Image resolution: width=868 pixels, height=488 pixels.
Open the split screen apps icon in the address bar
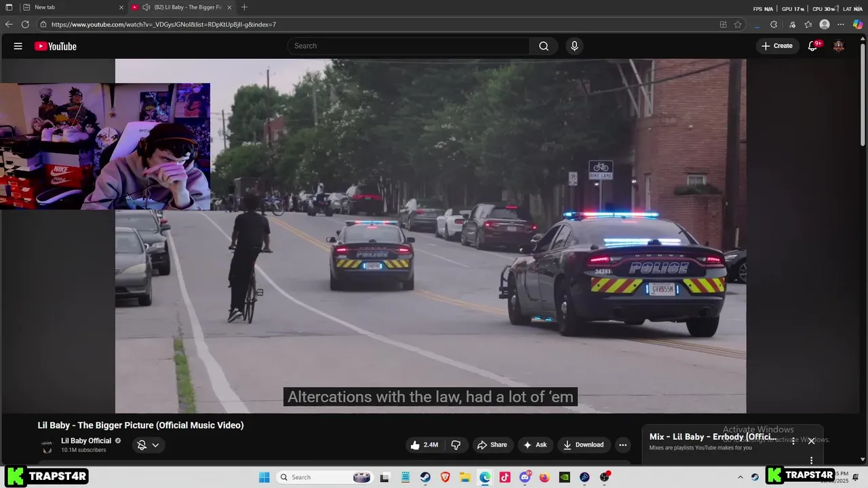coord(723,24)
